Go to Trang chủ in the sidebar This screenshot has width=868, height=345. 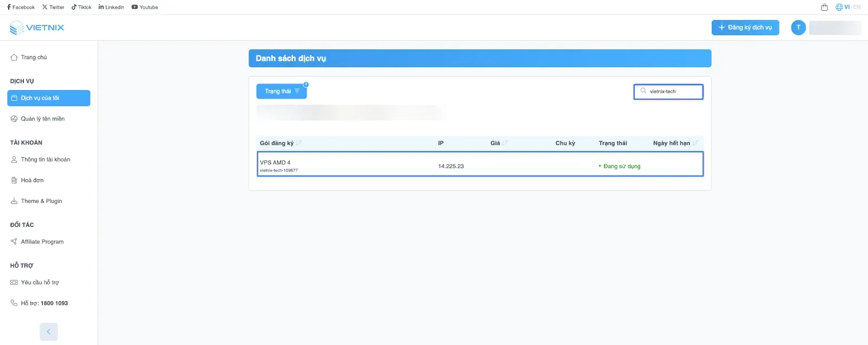point(34,58)
